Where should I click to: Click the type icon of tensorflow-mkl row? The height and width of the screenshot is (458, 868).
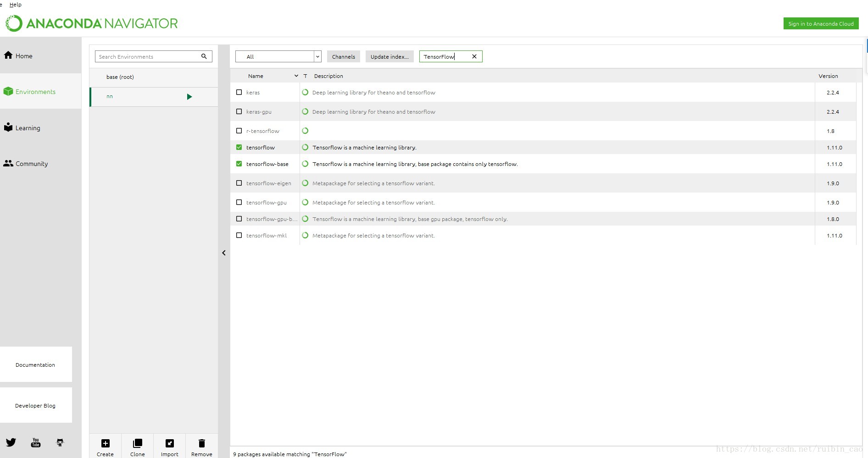pyautogui.click(x=305, y=235)
